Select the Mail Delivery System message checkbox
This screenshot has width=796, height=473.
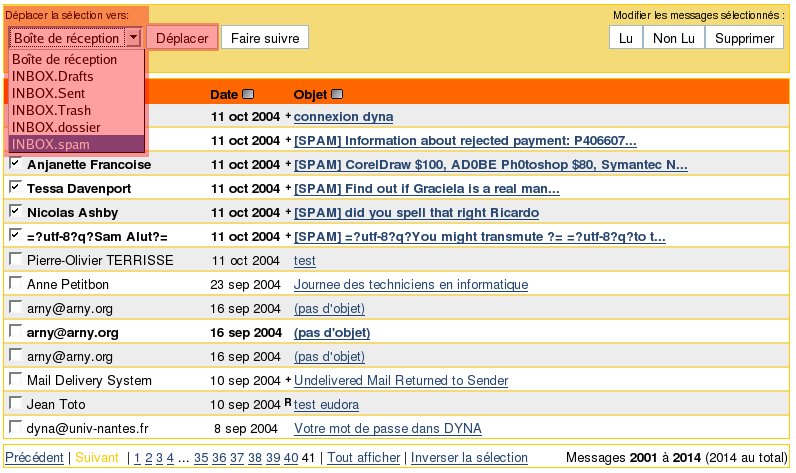tap(15, 379)
